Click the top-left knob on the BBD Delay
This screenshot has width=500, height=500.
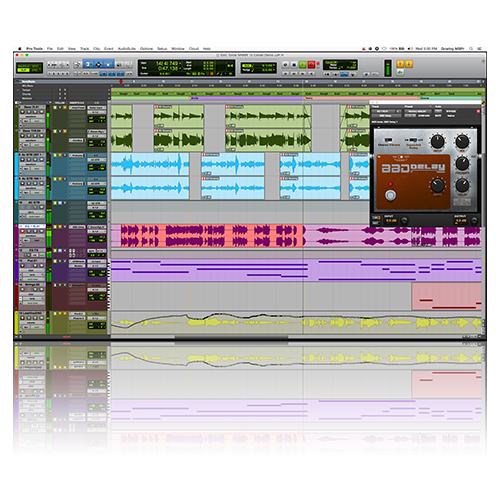(x=438, y=141)
